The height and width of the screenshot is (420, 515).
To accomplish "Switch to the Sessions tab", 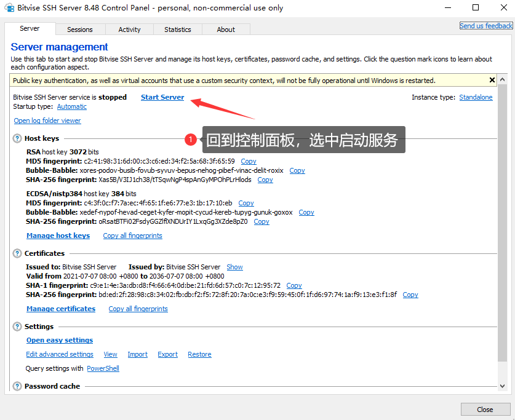I will [80, 30].
